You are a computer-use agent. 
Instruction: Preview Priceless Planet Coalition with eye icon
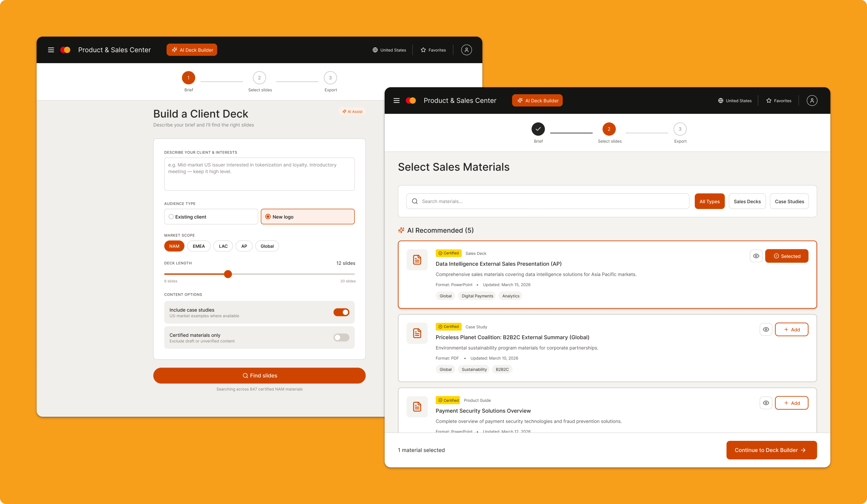(x=766, y=329)
